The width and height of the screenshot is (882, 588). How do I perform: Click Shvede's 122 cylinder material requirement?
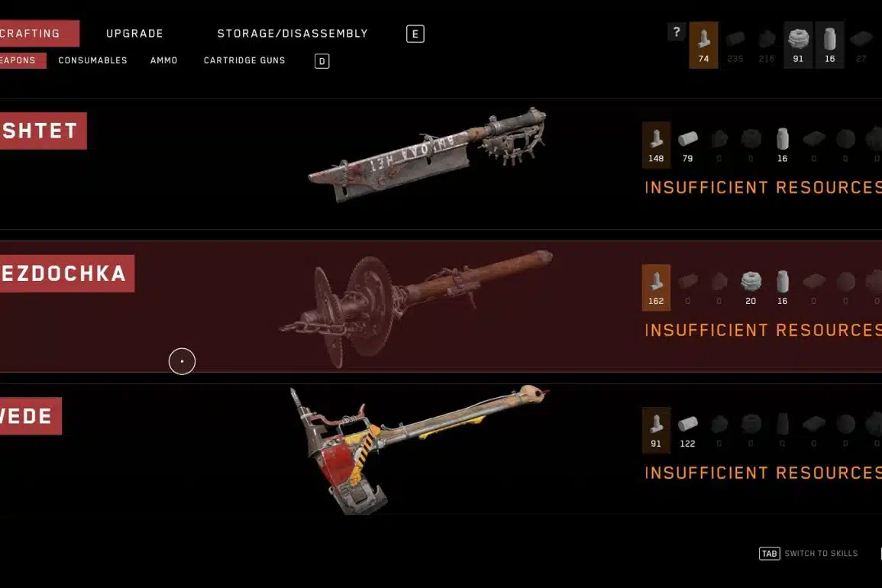tap(687, 431)
